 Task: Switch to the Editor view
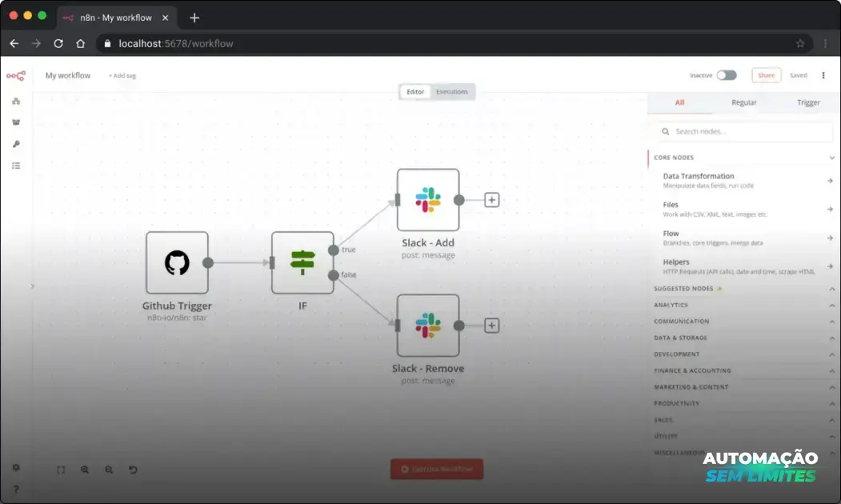click(x=415, y=92)
